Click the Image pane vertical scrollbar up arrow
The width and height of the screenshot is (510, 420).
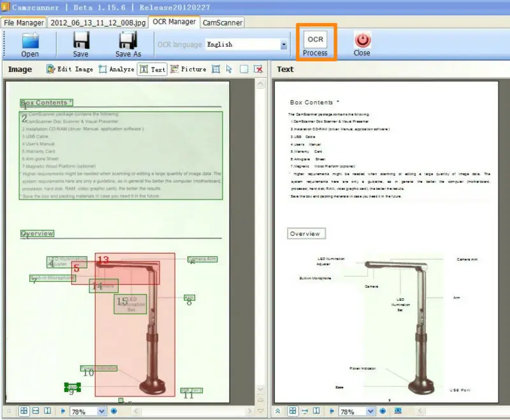click(x=260, y=84)
